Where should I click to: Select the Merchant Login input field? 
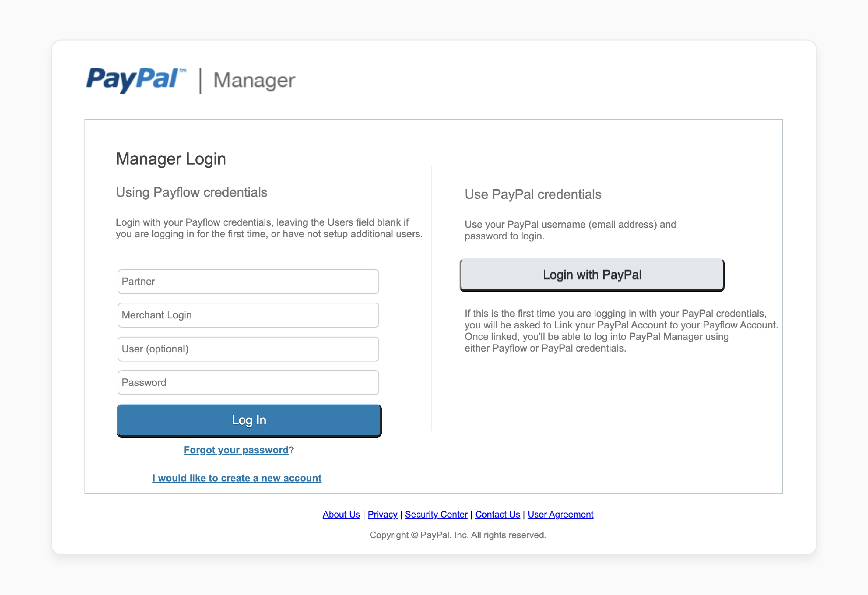[x=247, y=314]
